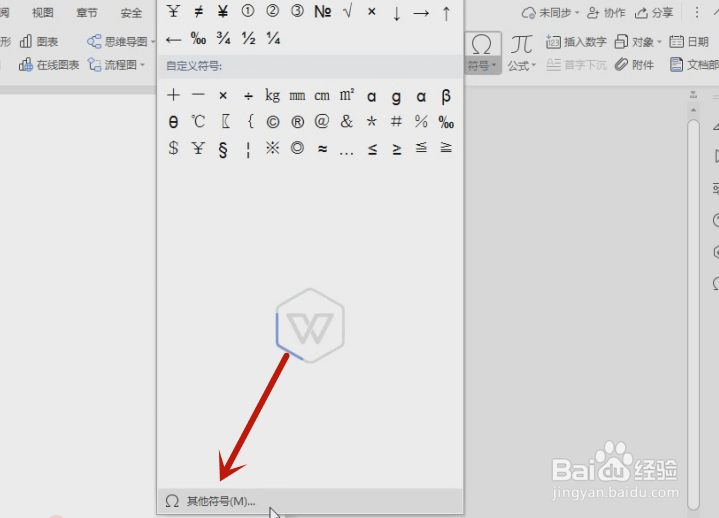Image resolution: width=719 pixels, height=518 pixels.
Task: Click the scroll-up arrow of document scrollbar
Action: pos(693,110)
